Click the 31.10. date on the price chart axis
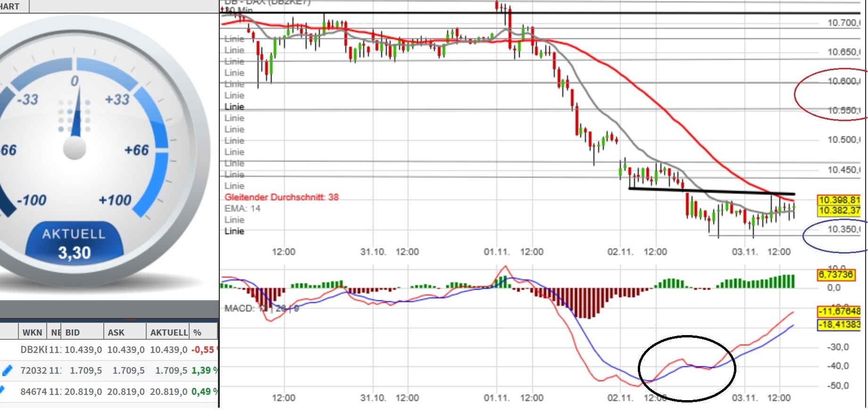 click(373, 252)
